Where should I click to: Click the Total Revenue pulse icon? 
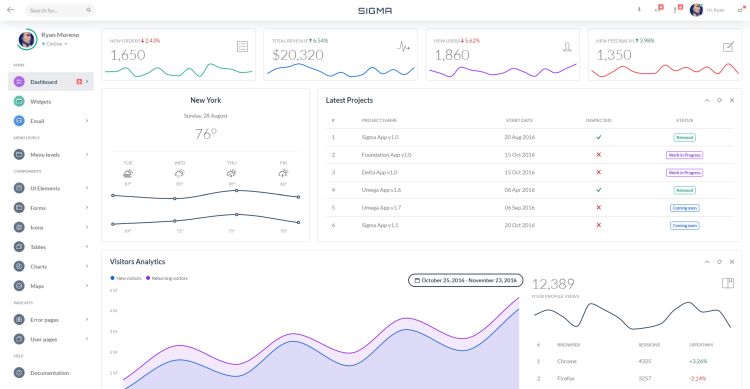point(404,46)
